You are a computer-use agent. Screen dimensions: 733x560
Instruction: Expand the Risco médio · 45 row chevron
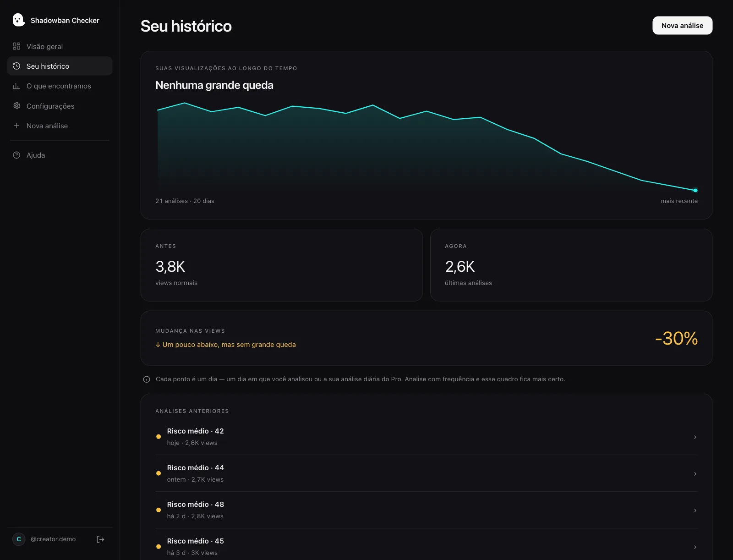695,547
